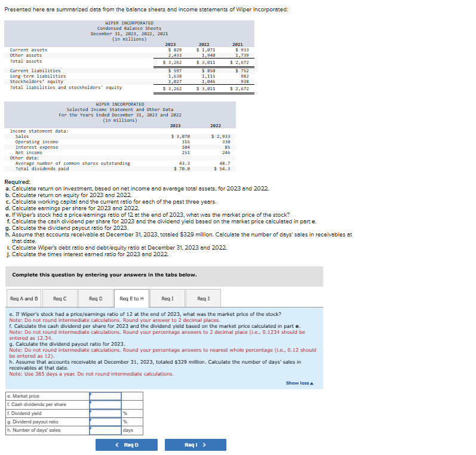Click the 'h. Number of days' sales' label
This screenshot has width=476, height=455.
33,430
